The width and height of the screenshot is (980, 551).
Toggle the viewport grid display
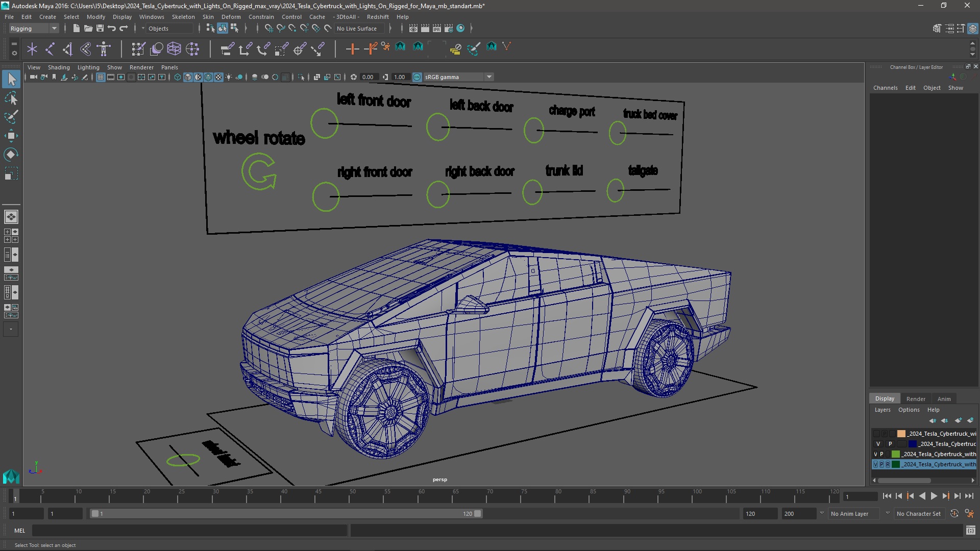(x=101, y=77)
